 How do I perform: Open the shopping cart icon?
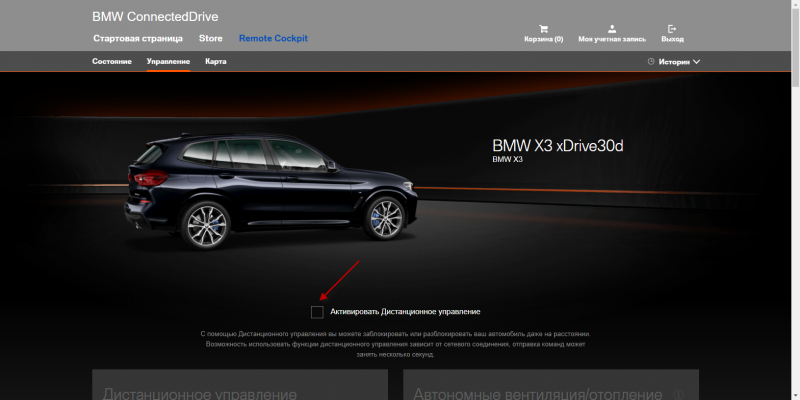pos(543,29)
